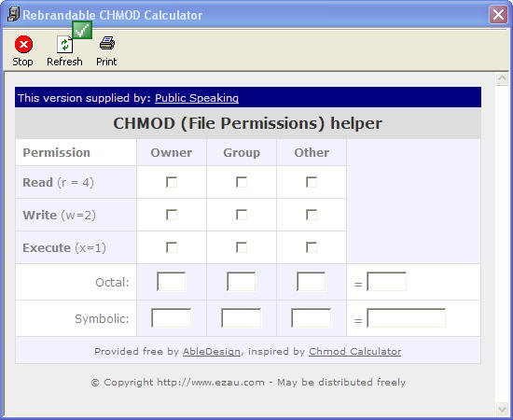This screenshot has height=420, width=513.
Task: Click the scrollbar down arrow
Action: pyautogui.click(x=502, y=409)
